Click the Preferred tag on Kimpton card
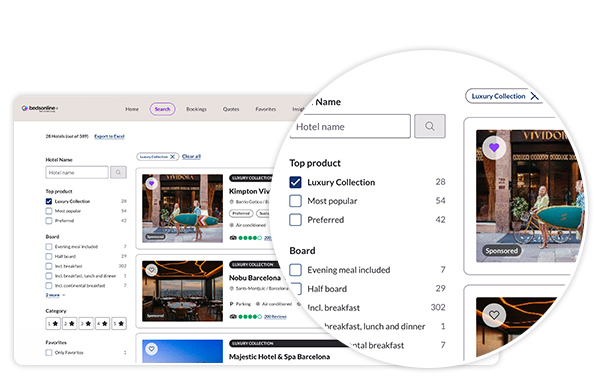This screenshot has height=379, width=596. 241,213
